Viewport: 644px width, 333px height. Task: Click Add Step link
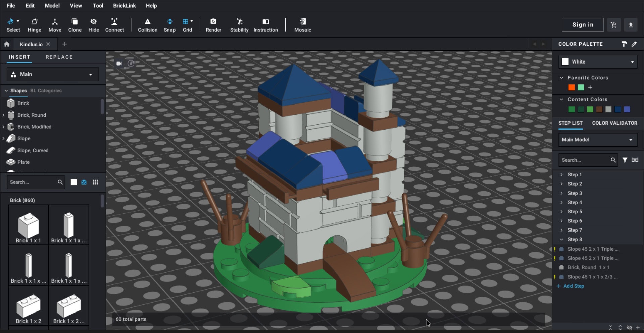click(573, 286)
